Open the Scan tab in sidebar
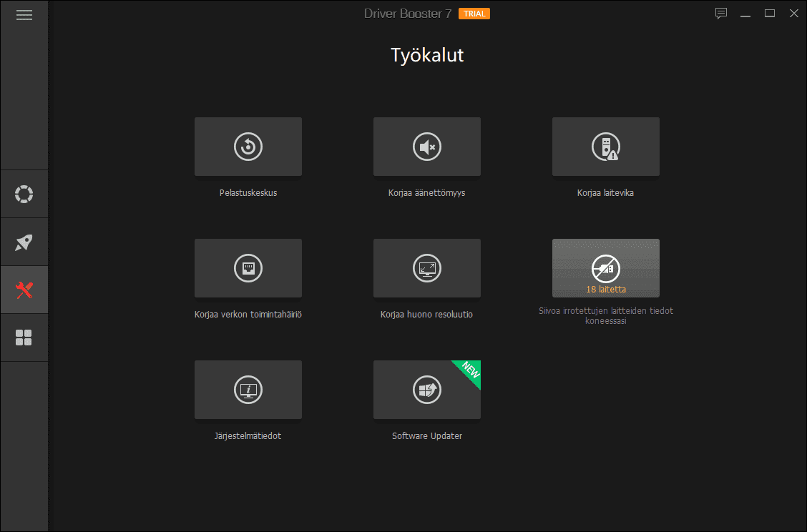Screen dimensions: 807x532 click(x=24, y=194)
